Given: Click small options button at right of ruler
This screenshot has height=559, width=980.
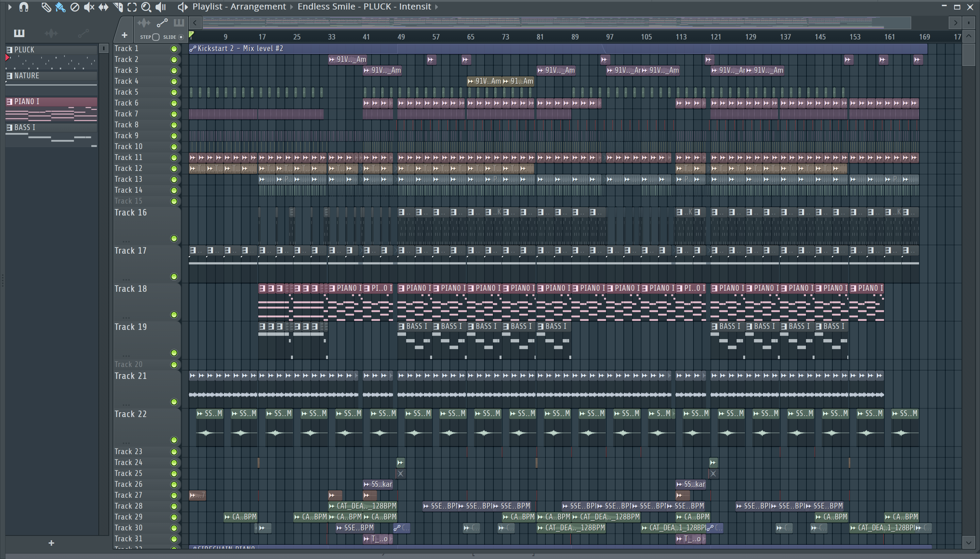Looking at the screenshot, I should coord(968,23).
